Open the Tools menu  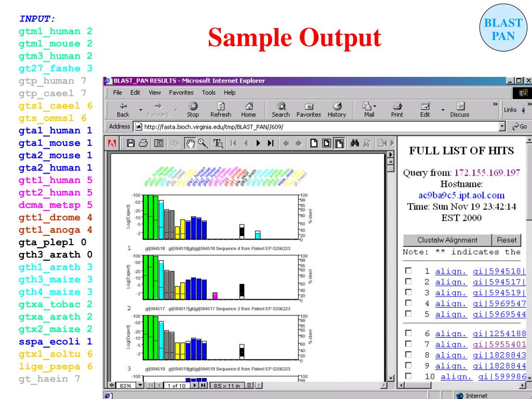point(209,92)
